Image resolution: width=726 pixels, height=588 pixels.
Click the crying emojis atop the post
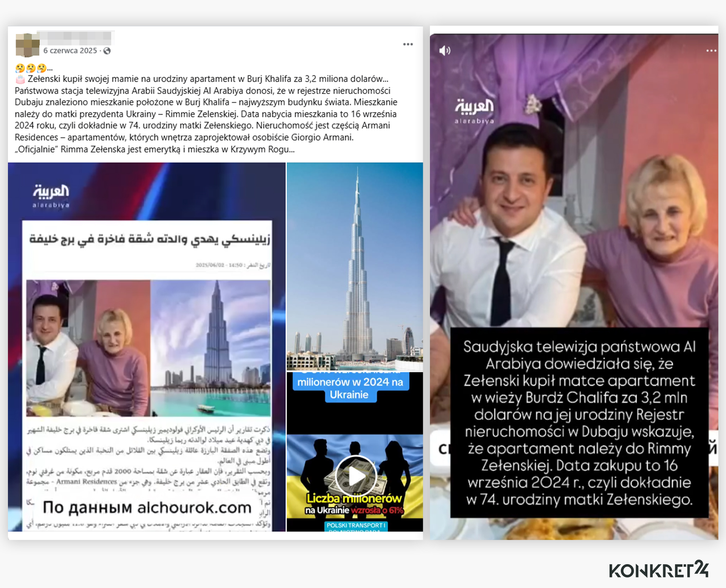tap(31, 68)
